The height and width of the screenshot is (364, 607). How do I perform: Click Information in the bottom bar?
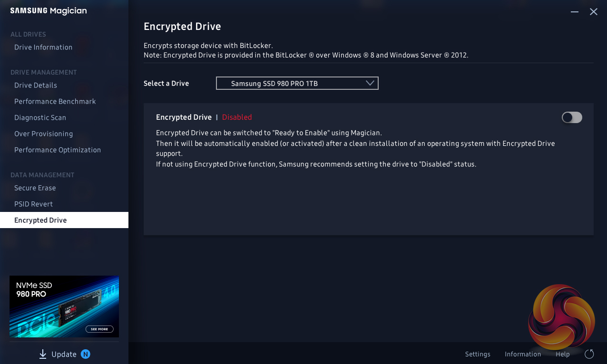[x=523, y=354]
